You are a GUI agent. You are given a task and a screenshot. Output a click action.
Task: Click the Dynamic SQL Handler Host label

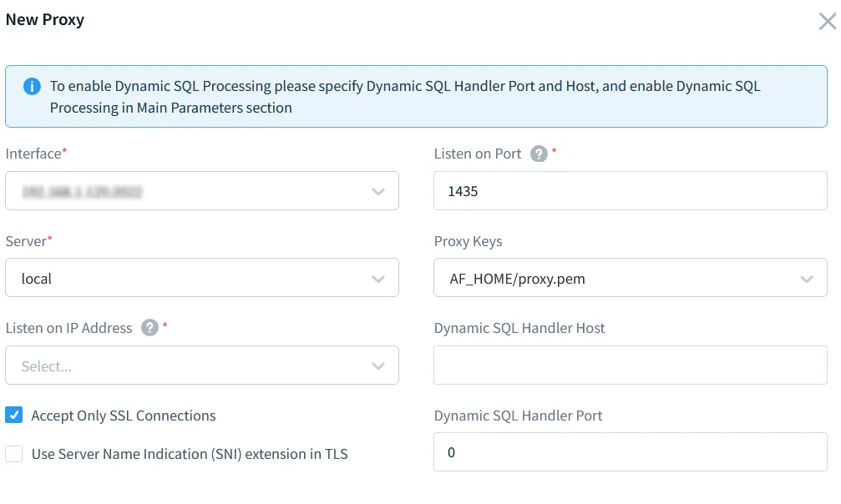click(x=519, y=328)
